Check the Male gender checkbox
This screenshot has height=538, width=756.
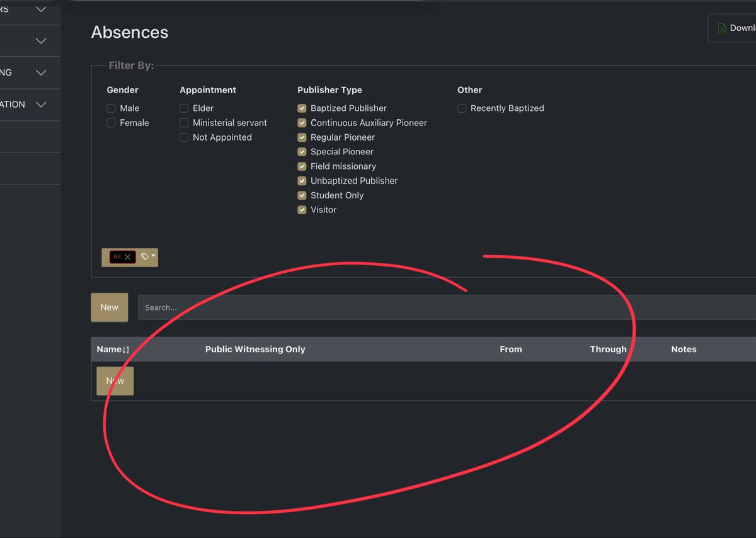[x=111, y=108]
